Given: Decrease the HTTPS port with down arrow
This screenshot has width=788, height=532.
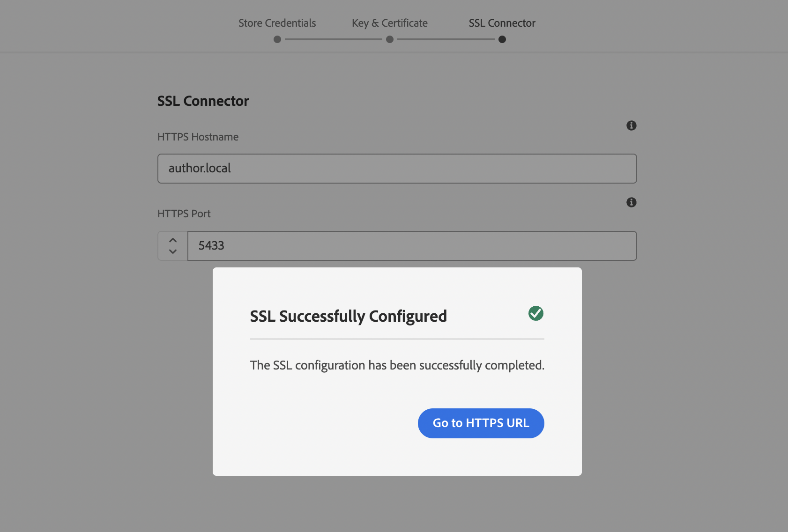Looking at the screenshot, I should (173, 251).
